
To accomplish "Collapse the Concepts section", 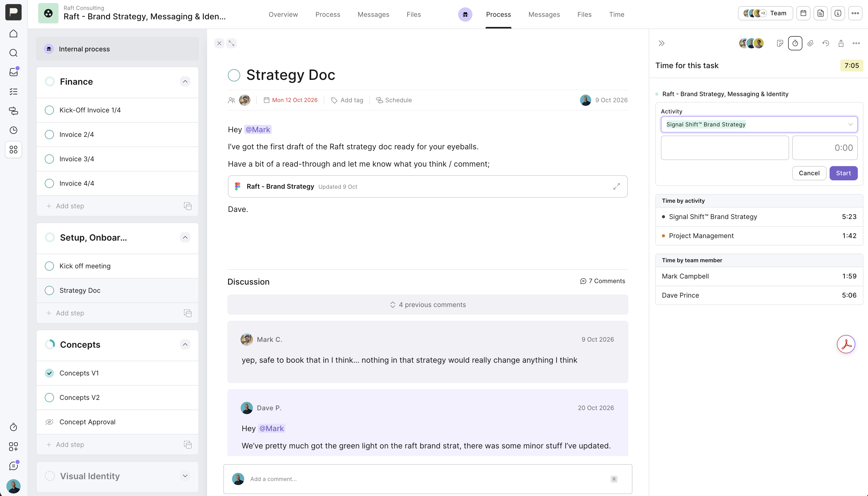I will tap(185, 344).
